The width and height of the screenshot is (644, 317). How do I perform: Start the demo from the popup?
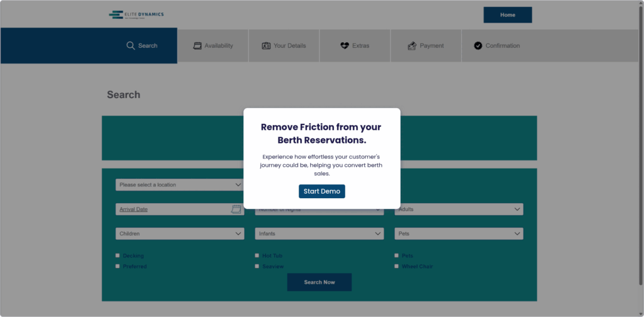pos(322,191)
